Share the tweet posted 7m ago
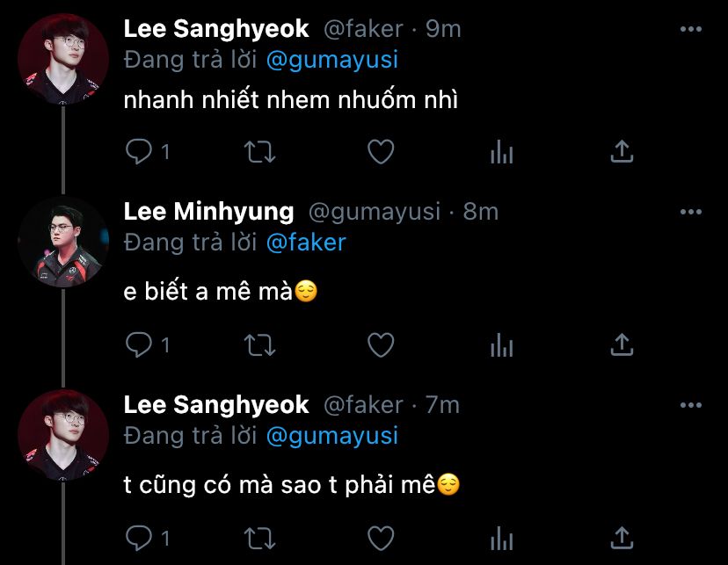This screenshot has height=565, width=728. (622, 537)
